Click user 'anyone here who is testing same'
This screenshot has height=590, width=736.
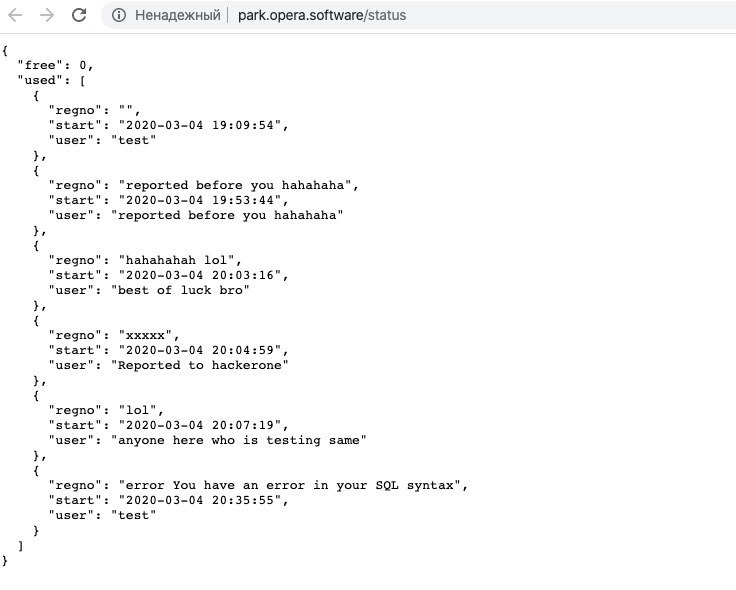click(239, 440)
